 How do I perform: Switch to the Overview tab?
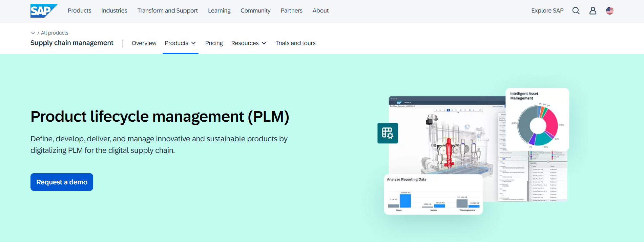click(144, 43)
